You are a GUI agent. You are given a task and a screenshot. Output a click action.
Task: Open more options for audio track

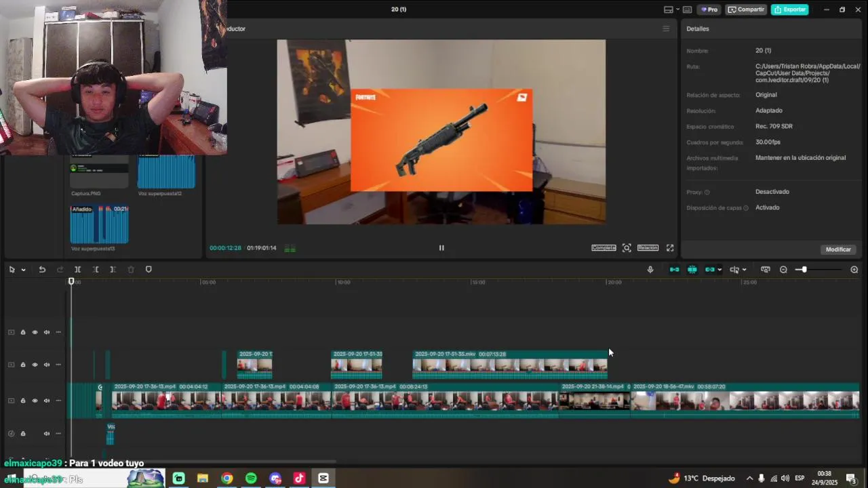coord(58,434)
